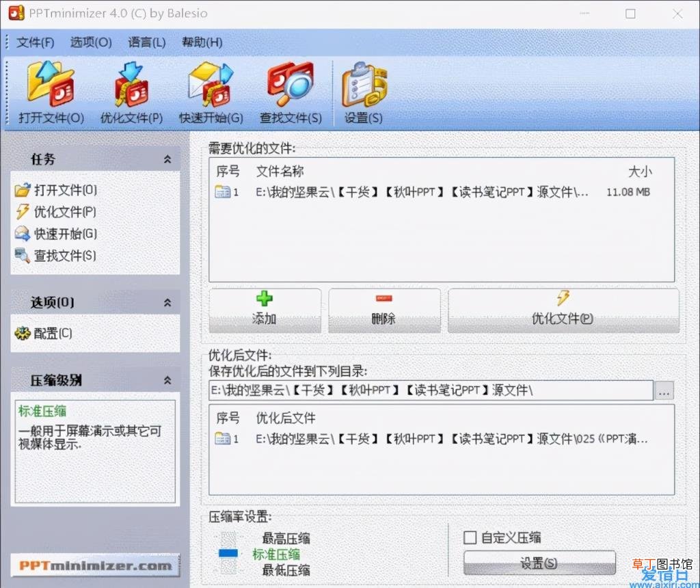This screenshot has width=700, height=588.
Task: Click the 查找文件(S) toolbar icon
Action: click(290, 84)
